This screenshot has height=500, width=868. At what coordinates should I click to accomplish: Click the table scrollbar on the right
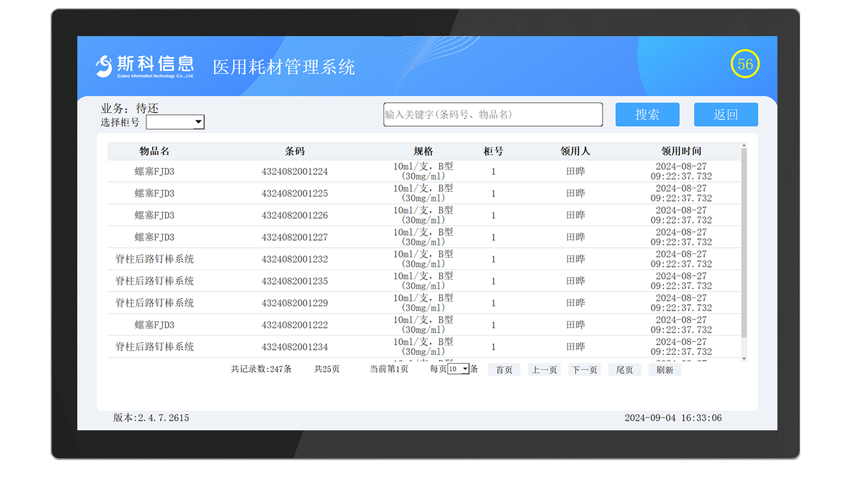(x=744, y=253)
